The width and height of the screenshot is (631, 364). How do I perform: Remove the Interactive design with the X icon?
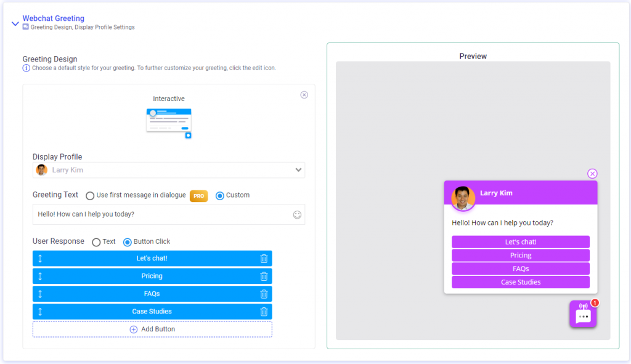(x=304, y=95)
